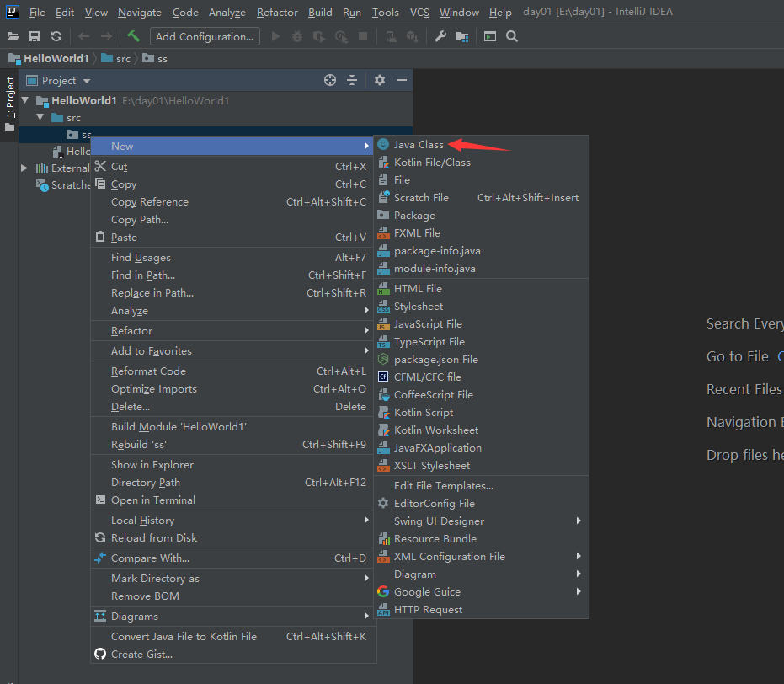The image size is (784, 684).
Task: Choose EditorConfig File with gear icon
Action: (482, 504)
